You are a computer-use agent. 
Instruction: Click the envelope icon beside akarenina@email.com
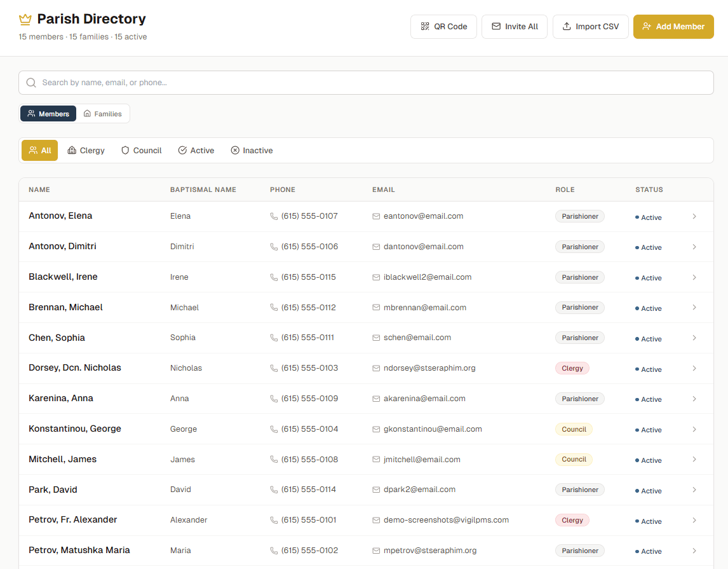pyautogui.click(x=376, y=399)
